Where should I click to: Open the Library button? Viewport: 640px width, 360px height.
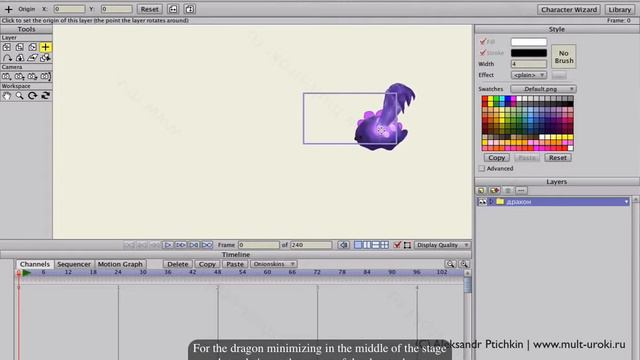click(x=620, y=9)
